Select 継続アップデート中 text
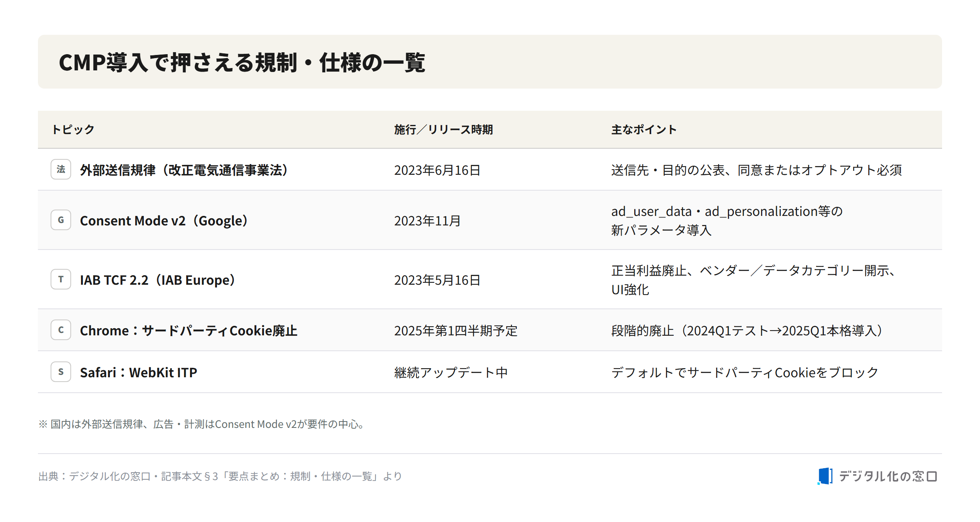 coord(451,373)
